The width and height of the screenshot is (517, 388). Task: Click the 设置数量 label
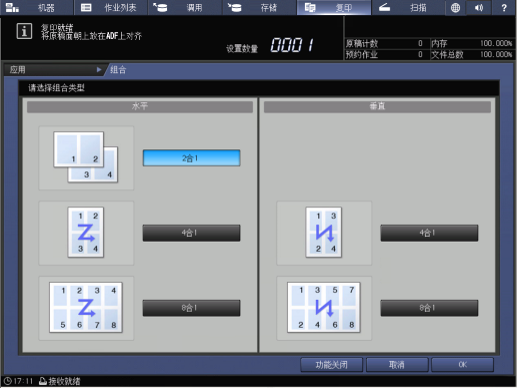(x=242, y=49)
